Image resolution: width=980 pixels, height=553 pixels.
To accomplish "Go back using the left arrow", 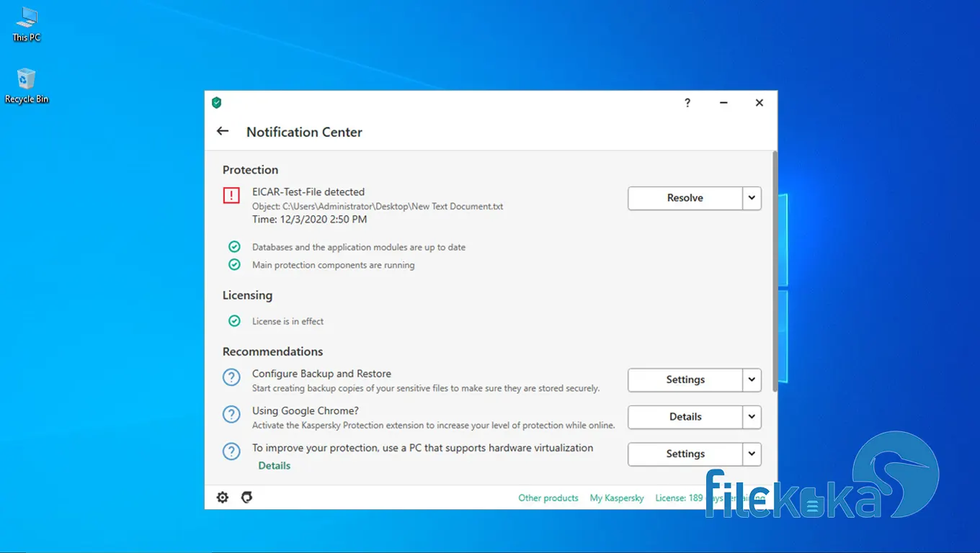I will (x=223, y=131).
